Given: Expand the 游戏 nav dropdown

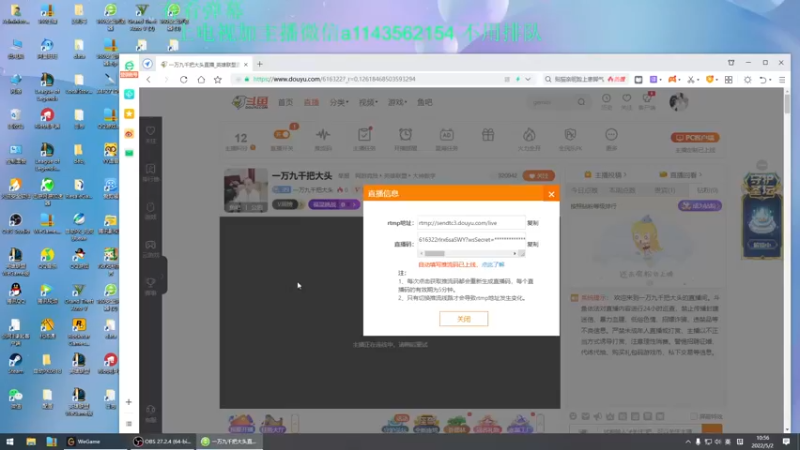Looking at the screenshot, I should point(397,103).
